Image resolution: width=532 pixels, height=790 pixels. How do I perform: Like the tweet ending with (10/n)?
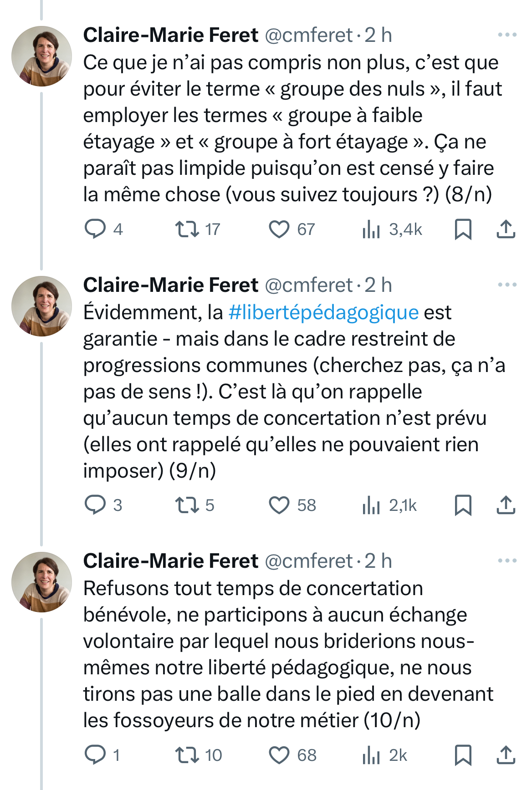pos(279,755)
